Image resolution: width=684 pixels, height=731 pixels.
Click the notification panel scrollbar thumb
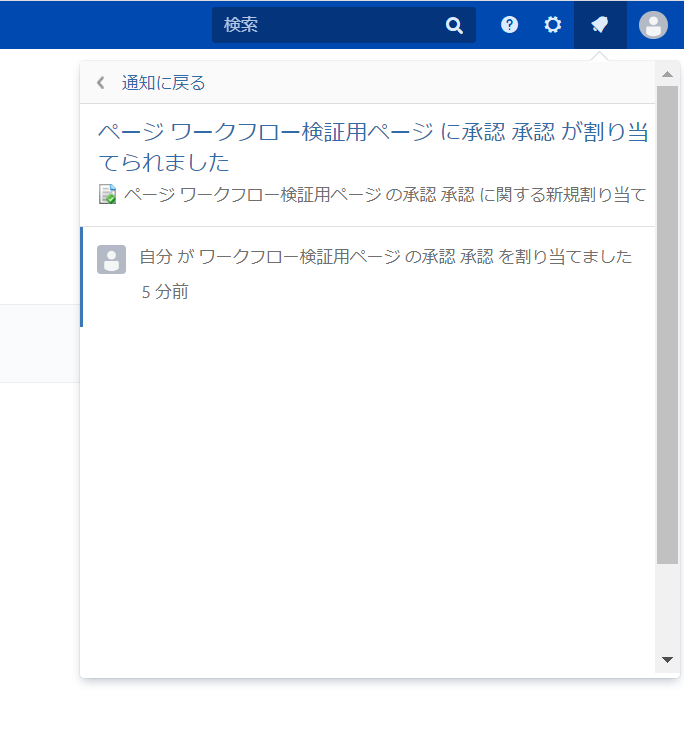tap(667, 325)
